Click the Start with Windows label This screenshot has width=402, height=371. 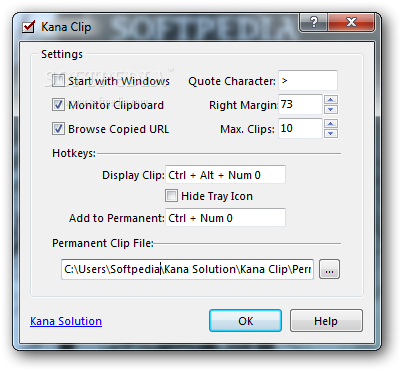pos(119,81)
